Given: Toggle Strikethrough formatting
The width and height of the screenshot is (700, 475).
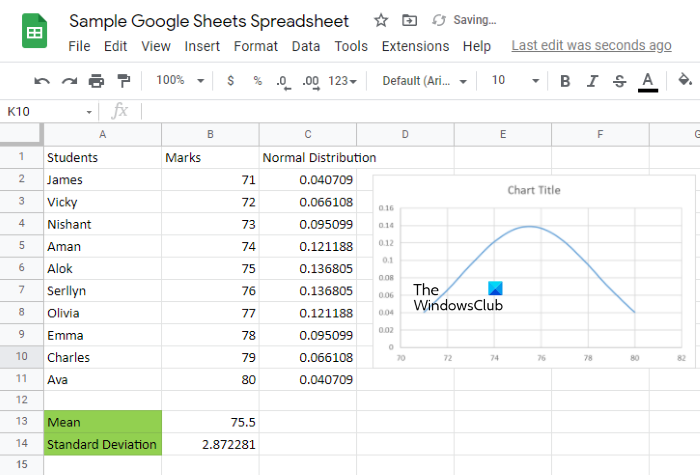Looking at the screenshot, I should tap(619, 81).
